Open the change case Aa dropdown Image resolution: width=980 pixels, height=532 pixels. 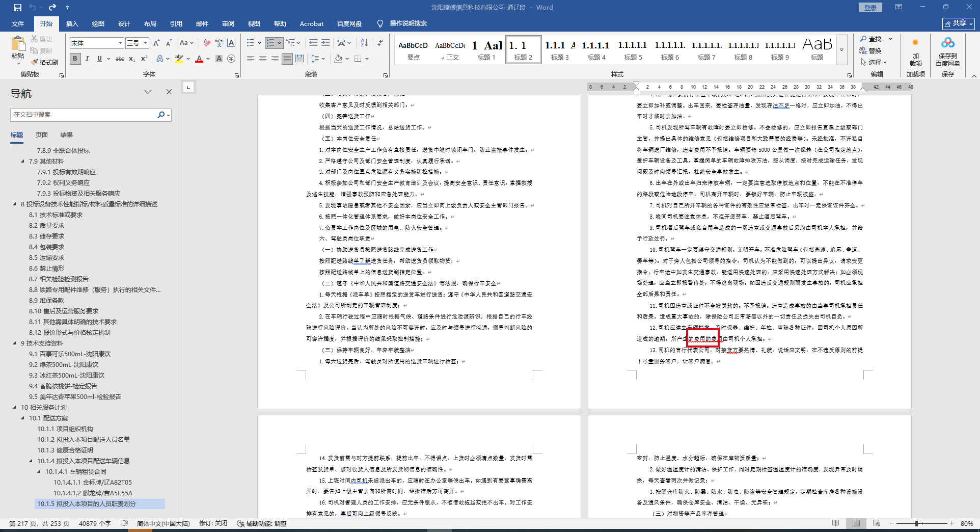click(186, 43)
